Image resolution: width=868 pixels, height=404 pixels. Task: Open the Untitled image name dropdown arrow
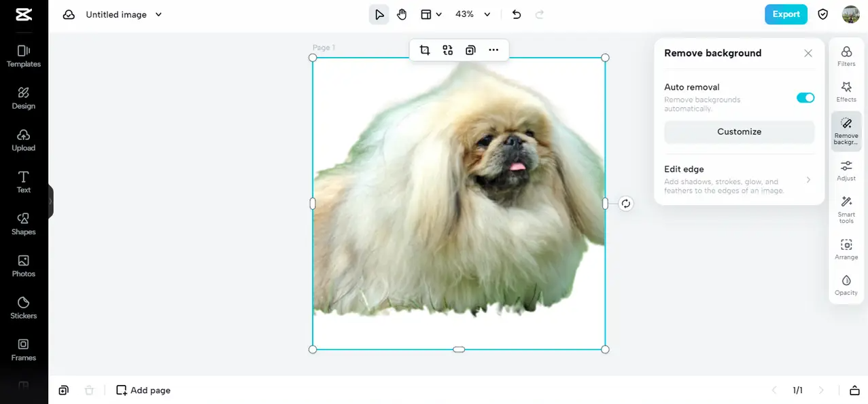pos(158,14)
